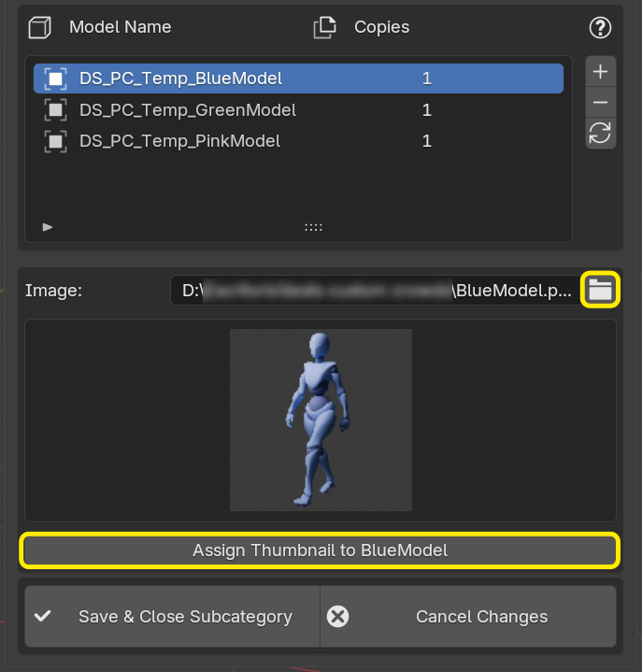Image resolution: width=642 pixels, height=672 pixels.
Task: Click the copies value for GreenModel
Action: (427, 110)
